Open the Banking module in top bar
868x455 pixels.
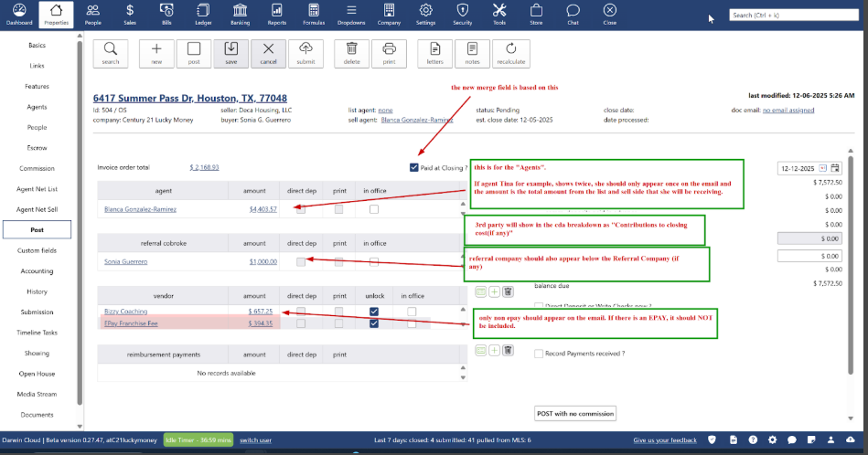coord(240,14)
